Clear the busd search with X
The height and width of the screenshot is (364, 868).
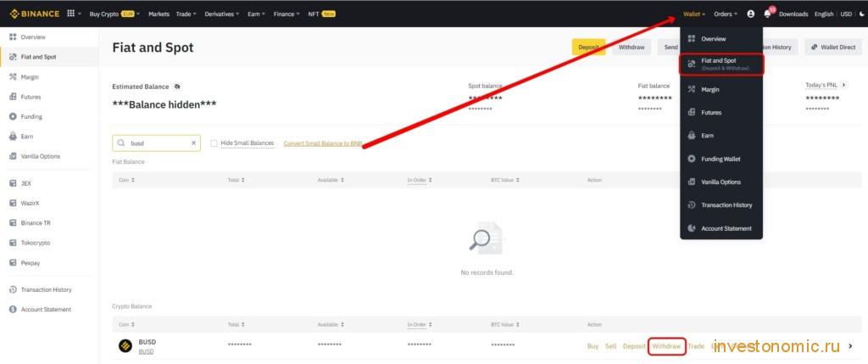(x=194, y=143)
